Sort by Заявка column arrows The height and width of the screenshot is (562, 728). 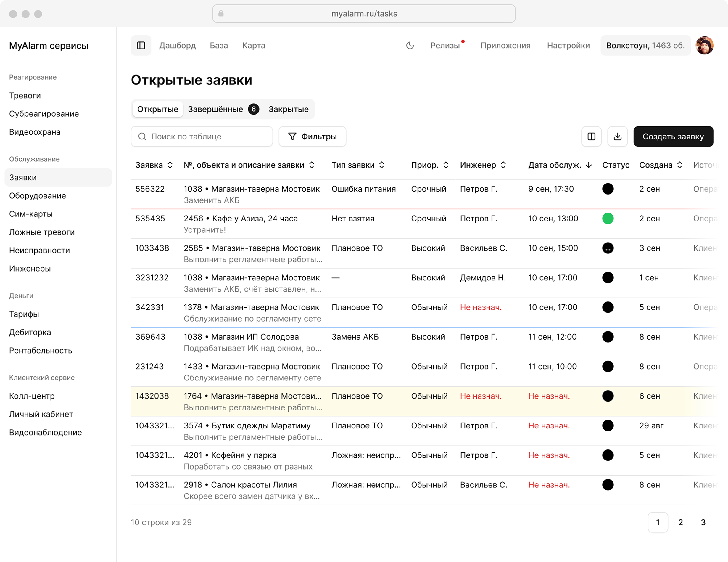click(x=170, y=165)
